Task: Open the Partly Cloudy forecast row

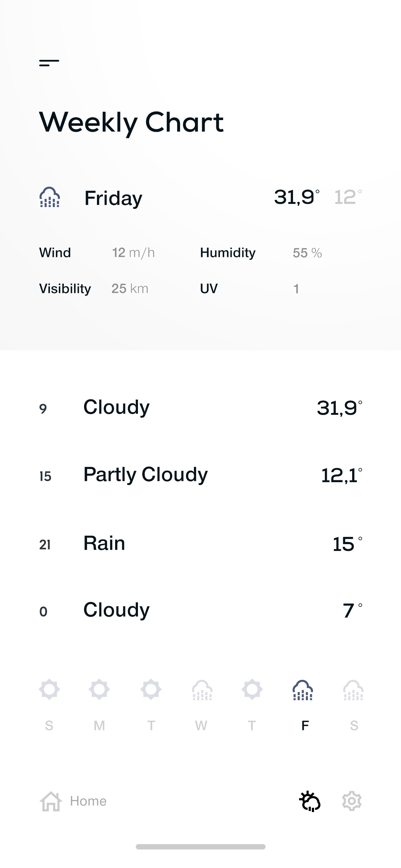Action: tap(201, 475)
